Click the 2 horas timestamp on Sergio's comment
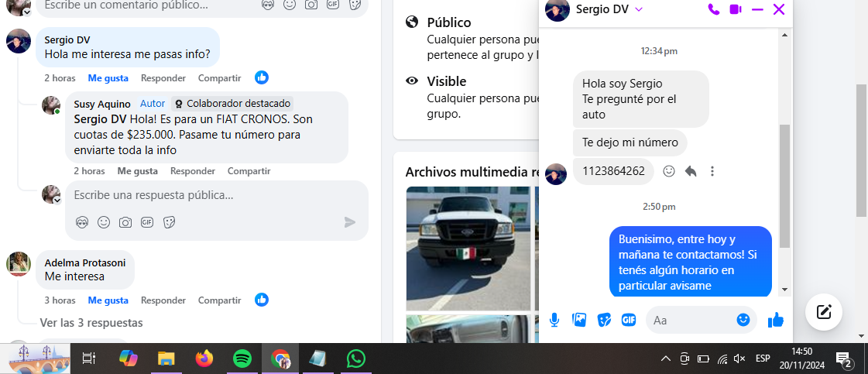Screen dimensions: 868x374 [60, 78]
